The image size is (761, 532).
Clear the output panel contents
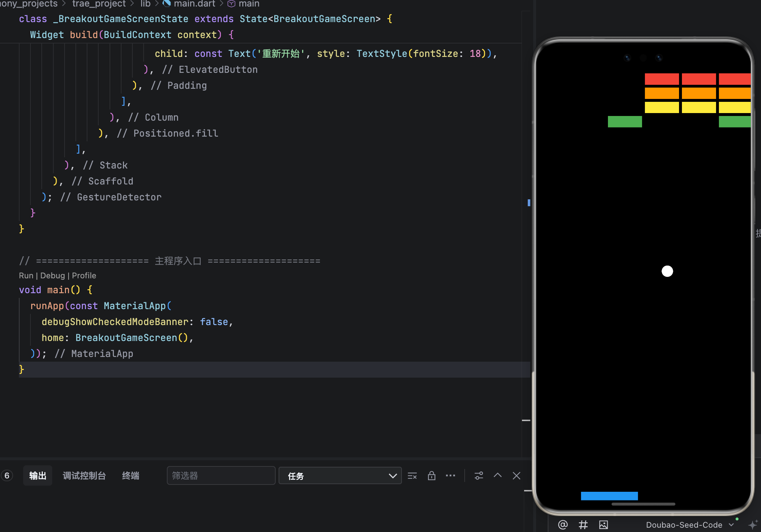pos(412,476)
